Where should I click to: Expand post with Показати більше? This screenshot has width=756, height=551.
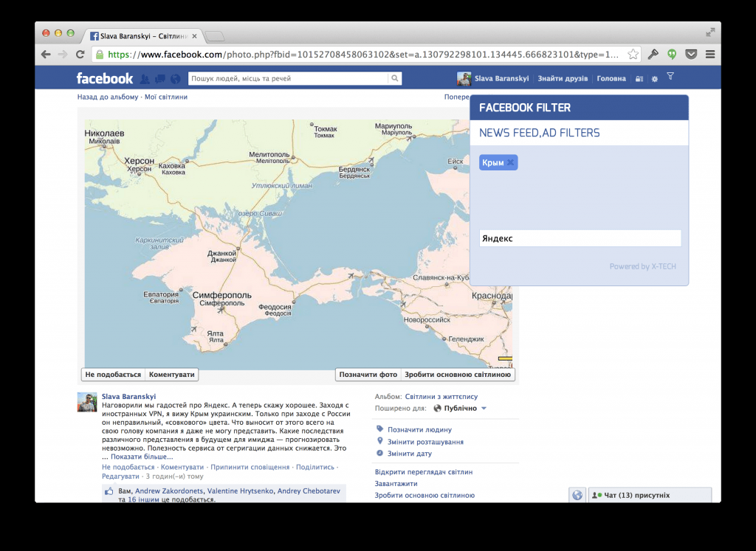tap(142, 457)
